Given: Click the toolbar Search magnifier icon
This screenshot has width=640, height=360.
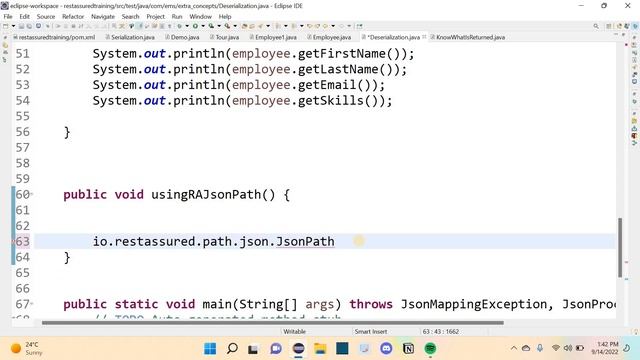Looking at the screenshot, I should point(596,26).
